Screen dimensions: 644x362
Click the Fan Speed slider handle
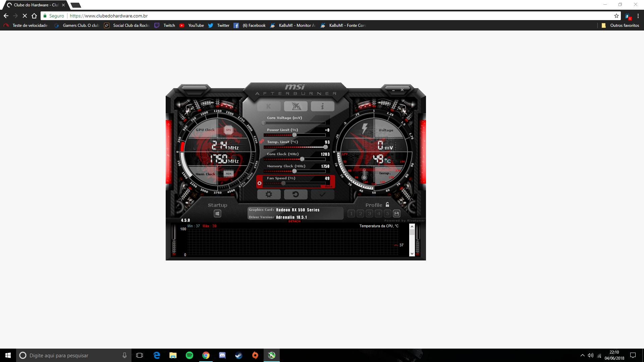(x=283, y=183)
